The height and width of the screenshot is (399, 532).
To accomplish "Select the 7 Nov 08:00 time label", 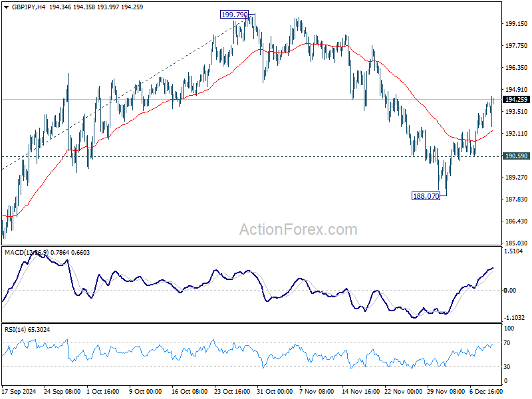I will (x=317, y=392).
